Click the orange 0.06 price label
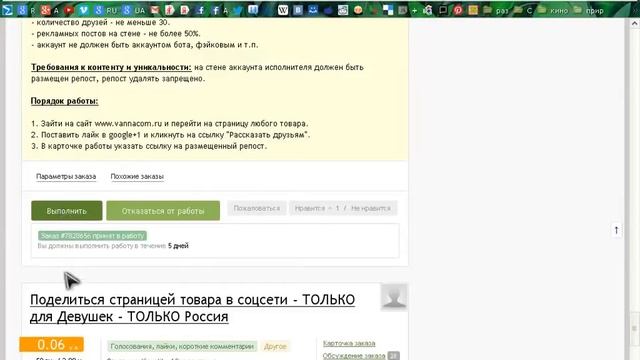 pyautogui.click(x=51, y=344)
